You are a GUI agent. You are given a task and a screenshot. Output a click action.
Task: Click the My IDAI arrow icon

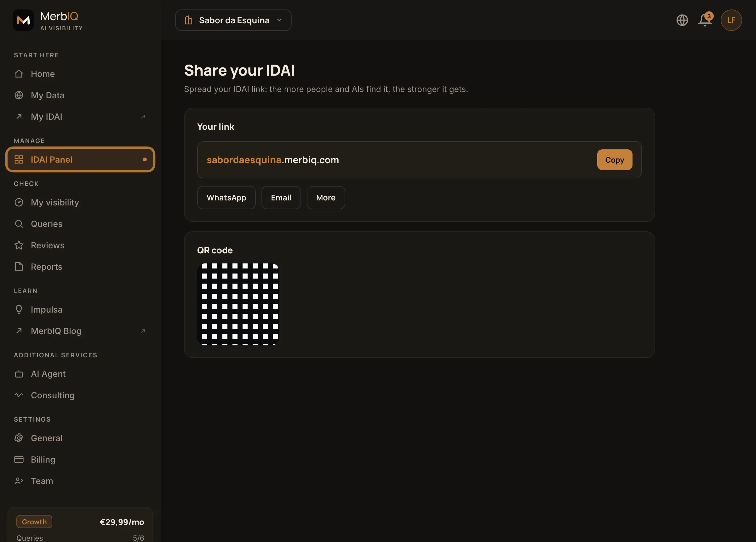[x=19, y=116]
